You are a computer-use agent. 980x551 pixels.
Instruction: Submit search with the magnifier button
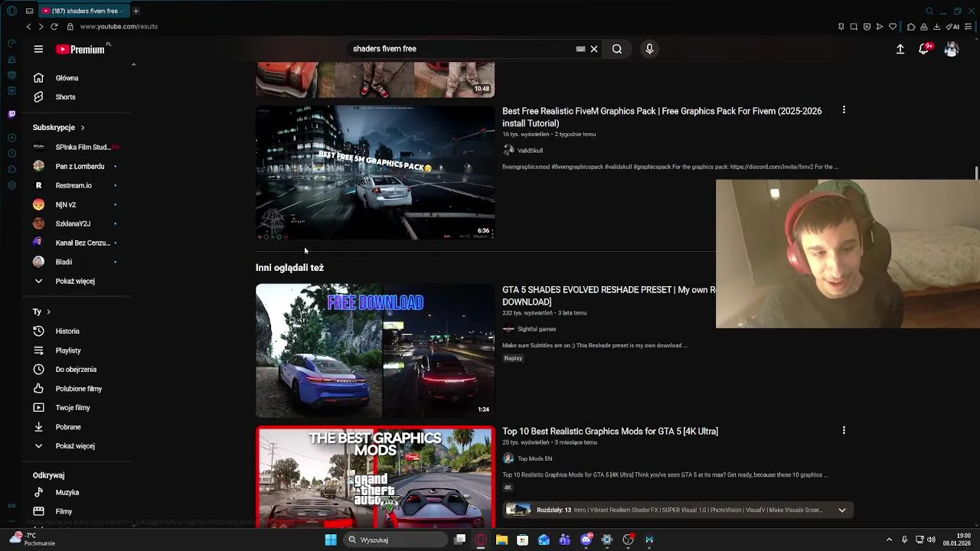pyautogui.click(x=617, y=49)
